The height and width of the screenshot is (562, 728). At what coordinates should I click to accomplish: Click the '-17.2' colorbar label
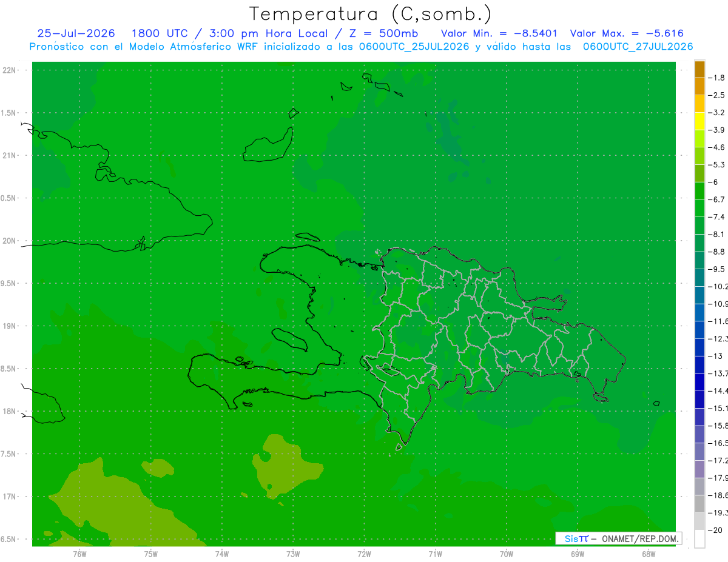pos(718,461)
